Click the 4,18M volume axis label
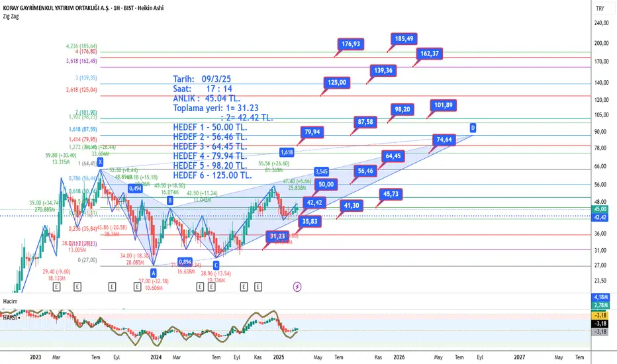Image resolution: width=617 pixels, height=364 pixels. pyautogui.click(x=600, y=297)
